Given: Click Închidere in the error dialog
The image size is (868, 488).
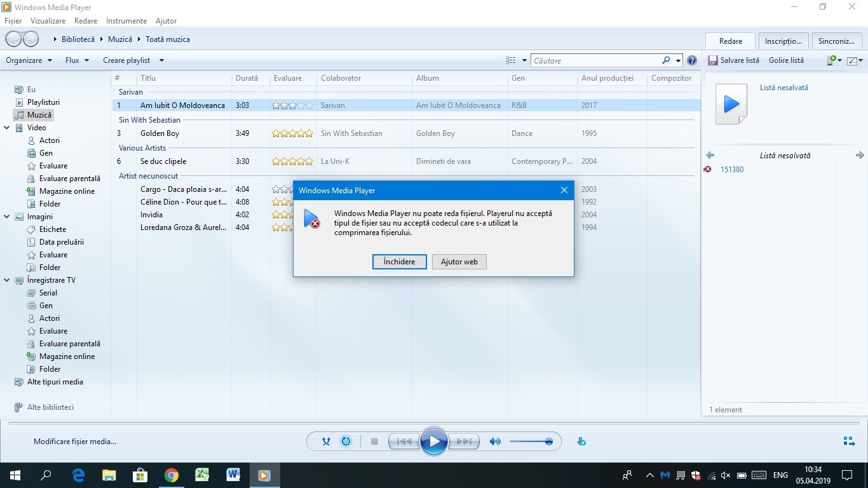Looking at the screenshot, I should pos(400,262).
